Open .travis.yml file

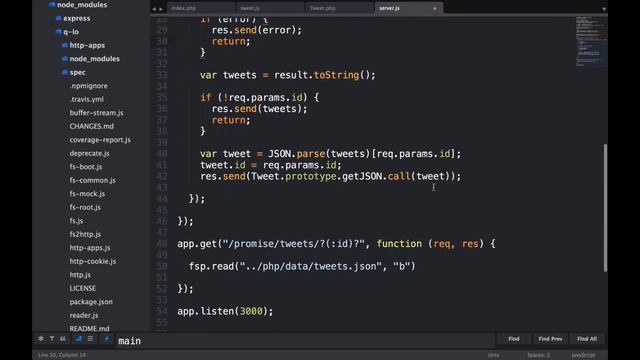(x=87, y=99)
